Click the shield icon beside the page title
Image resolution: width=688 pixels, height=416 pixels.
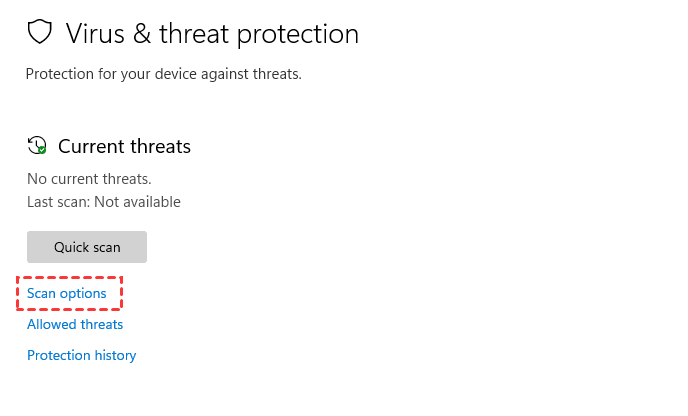pyautogui.click(x=39, y=33)
